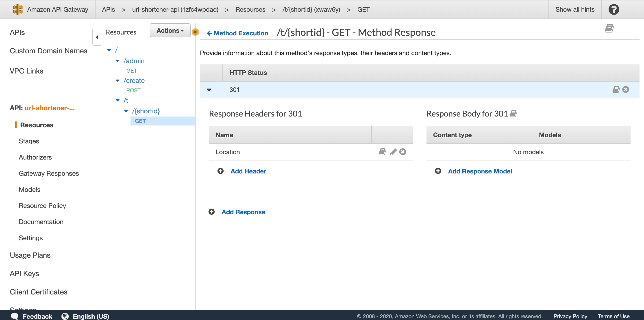Viewport: 644px width, 320px height.
Task: Click the Add Response Model link
Action: coord(479,171)
